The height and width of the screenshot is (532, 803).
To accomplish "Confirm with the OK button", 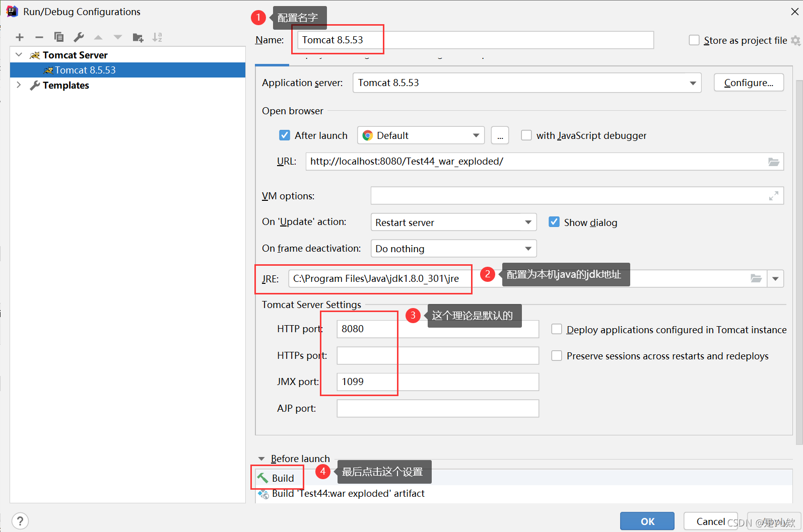I will pyautogui.click(x=647, y=521).
